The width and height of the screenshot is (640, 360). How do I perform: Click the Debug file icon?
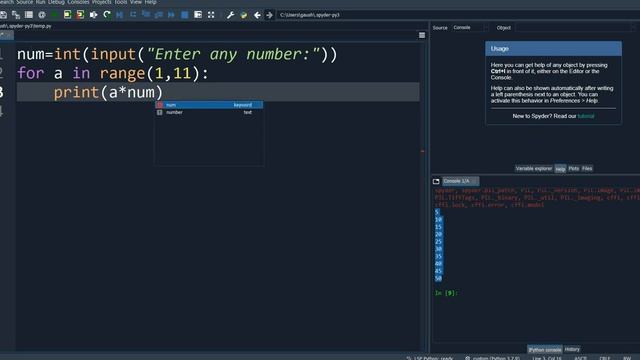(120, 15)
